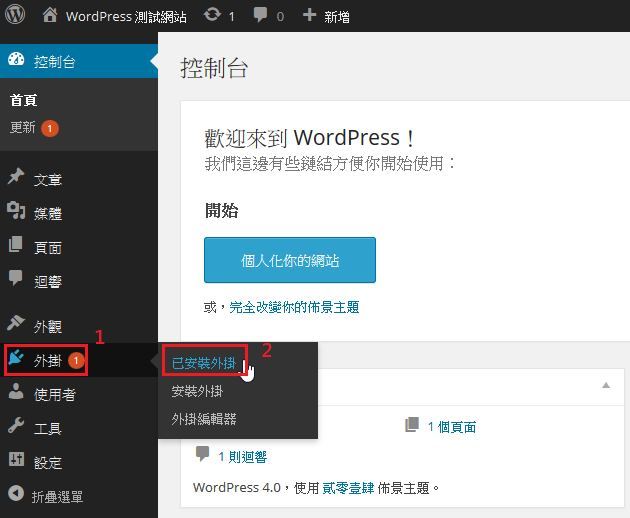630x518 pixels.
Task: Collapse the dashboard widget using the triangle toggle
Action: pyautogui.click(x=606, y=385)
